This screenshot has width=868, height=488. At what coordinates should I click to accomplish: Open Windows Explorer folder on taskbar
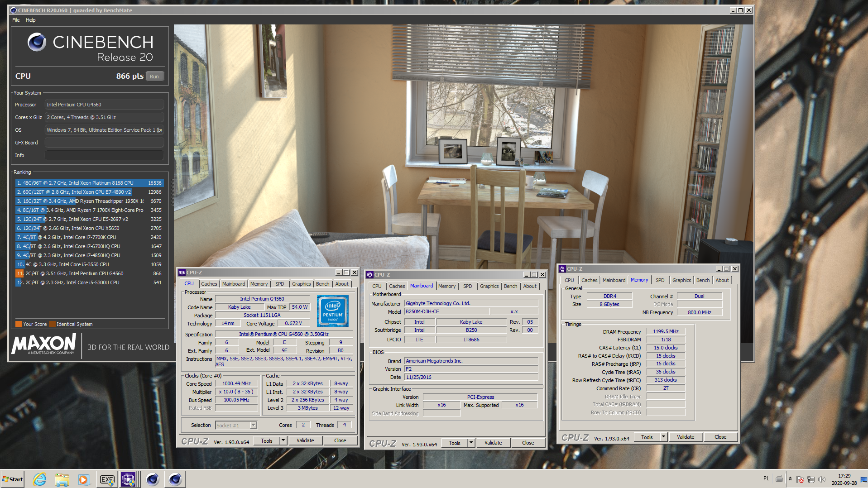62,479
